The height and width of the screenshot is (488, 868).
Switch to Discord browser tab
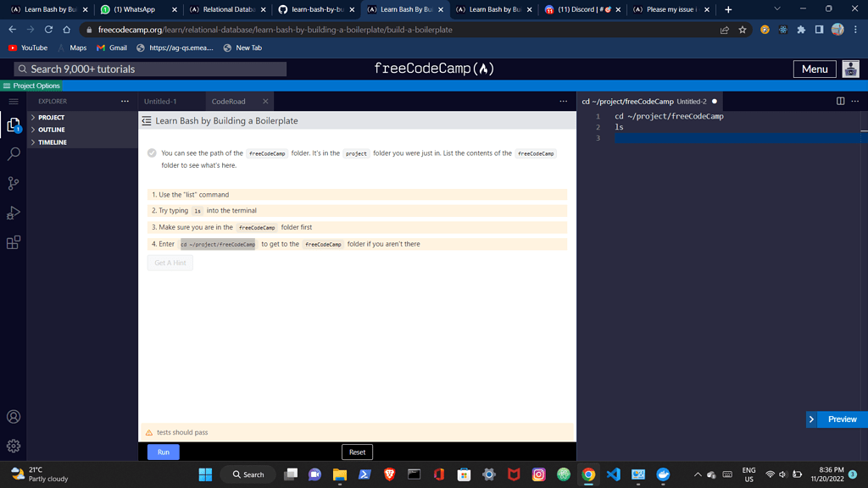[x=583, y=9]
